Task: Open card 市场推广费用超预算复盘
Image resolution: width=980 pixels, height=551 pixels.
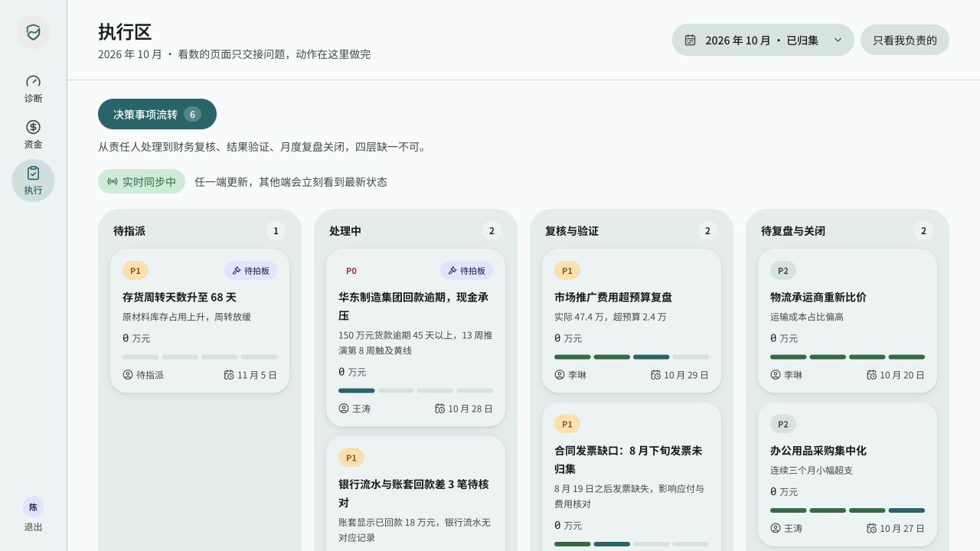Action: pos(632,321)
